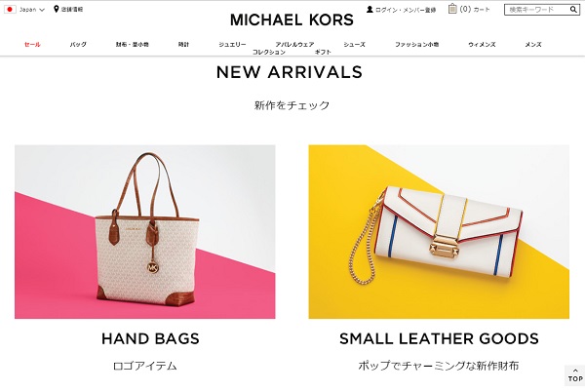
Task: Click the Japan flag icon
Action: pos(10,10)
